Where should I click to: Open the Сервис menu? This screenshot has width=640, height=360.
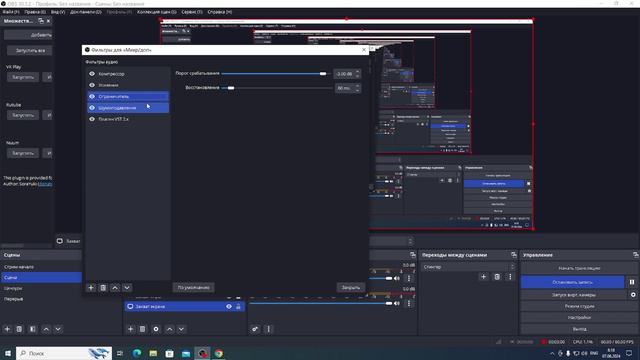pyautogui.click(x=192, y=12)
